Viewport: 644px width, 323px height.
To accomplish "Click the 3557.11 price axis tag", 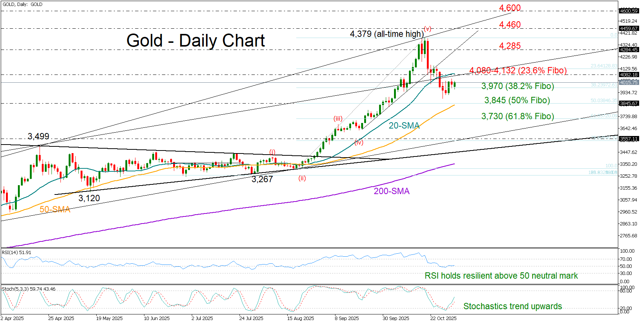I will coord(629,139).
